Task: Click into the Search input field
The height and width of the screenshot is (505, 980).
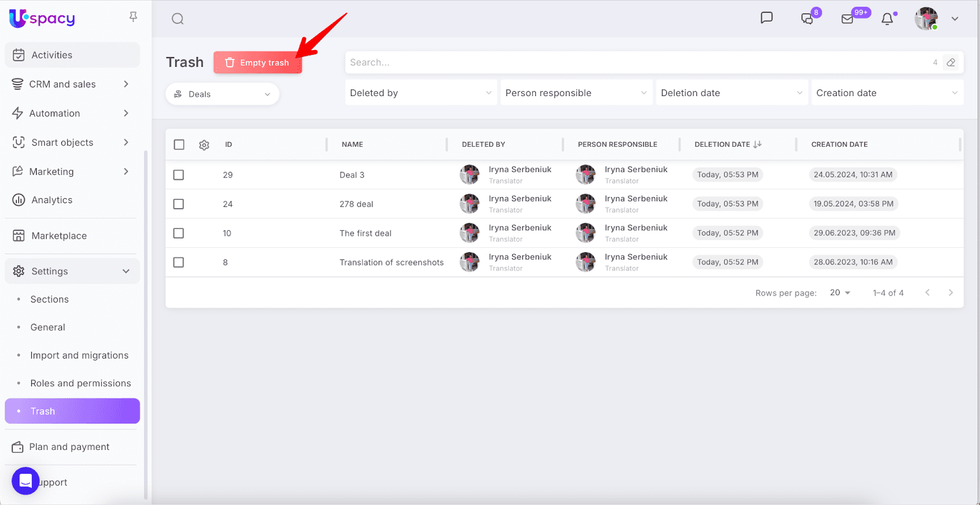Action: tap(637, 62)
